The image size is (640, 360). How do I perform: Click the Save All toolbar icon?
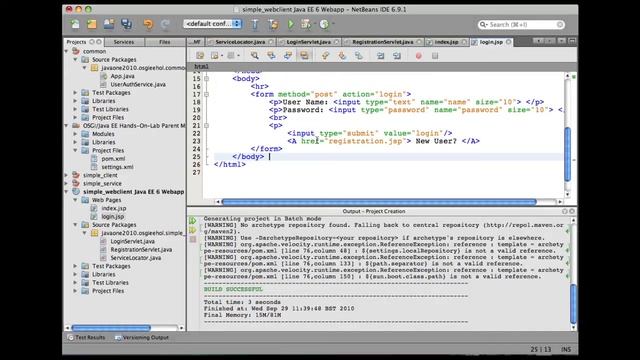(x=126, y=24)
